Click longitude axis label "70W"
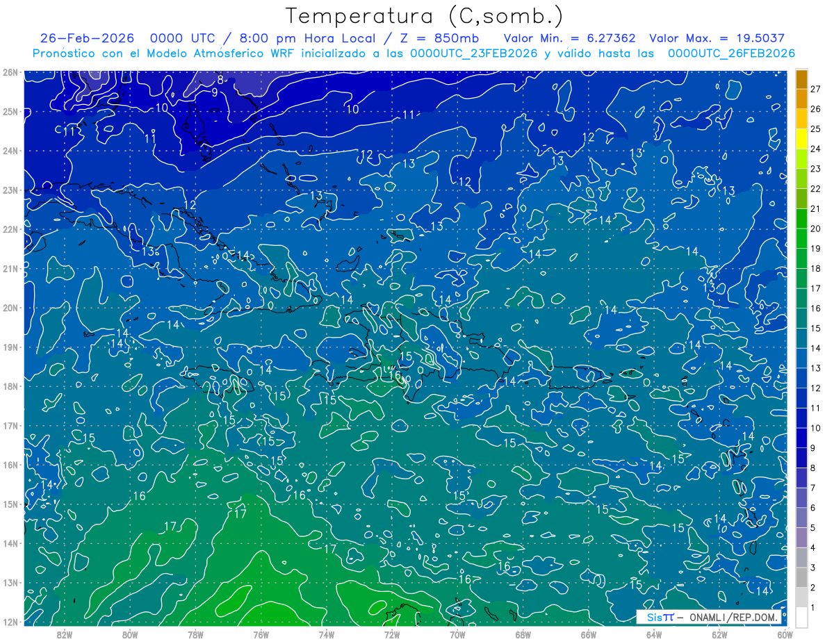Screen dimensions: 834x644 point(457,634)
